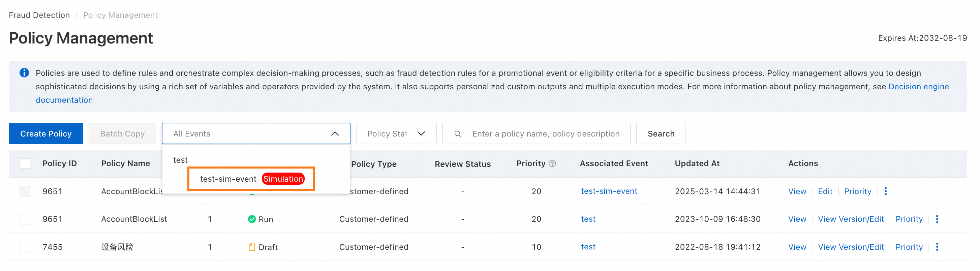The image size is (980, 271).
Task: Select checkbox for AccountBlockList row updated 2023-10-09
Action: tap(25, 219)
